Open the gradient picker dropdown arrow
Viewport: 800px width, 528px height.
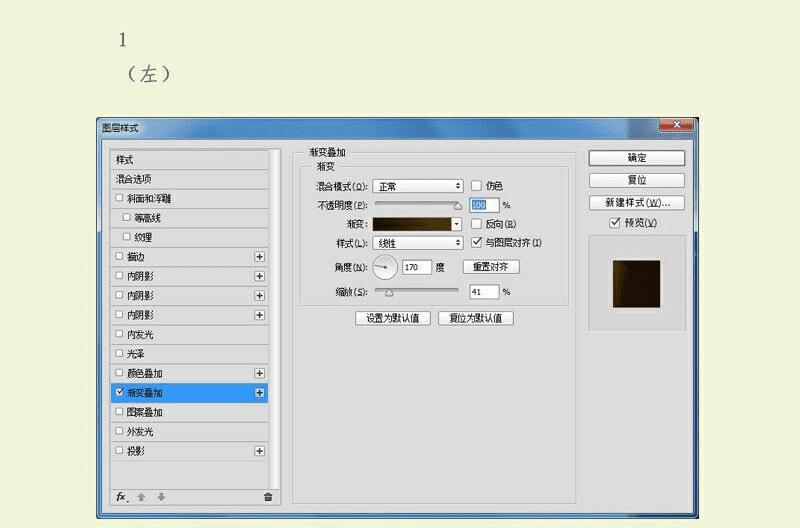(x=457, y=224)
